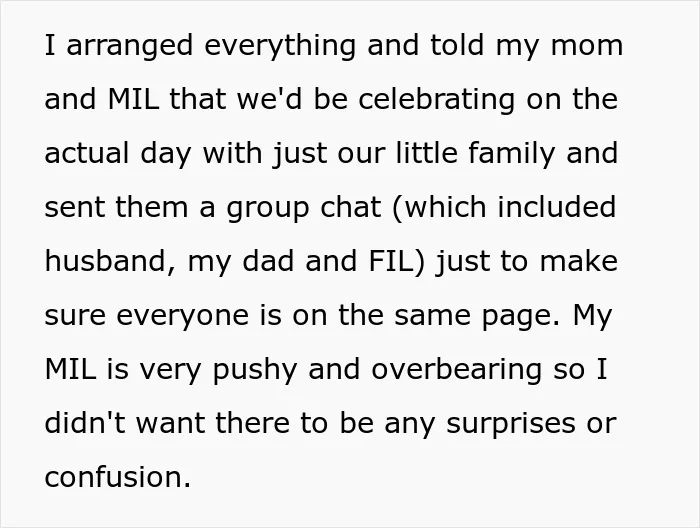700x528 pixels.
Task: Click the word "surprises"
Action: click(511, 424)
